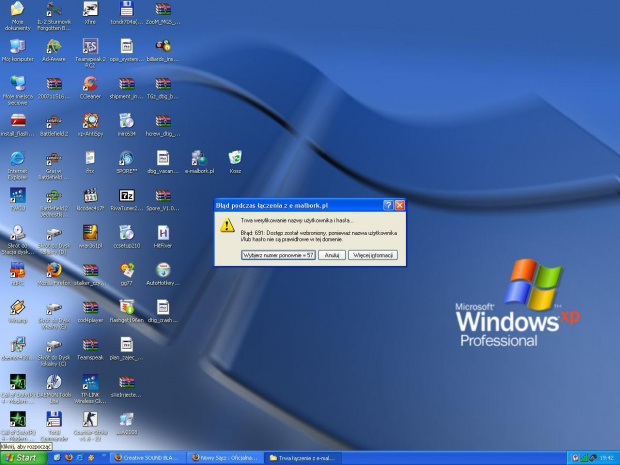Click the Anuluj button
This screenshot has width=620, height=465.
pyautogui.click(x=332, y=255)
